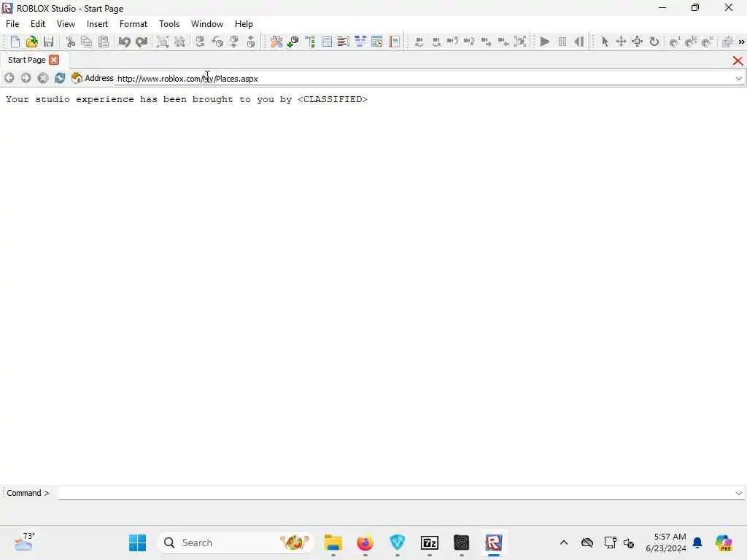Go to the home page icon
747x560 pixels.
pos(77,77)
